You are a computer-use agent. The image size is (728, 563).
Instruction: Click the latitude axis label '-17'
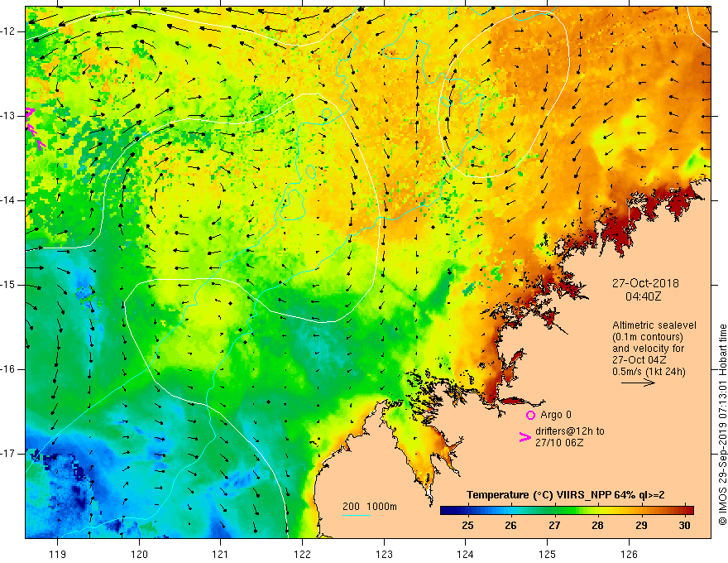(8, 454)
